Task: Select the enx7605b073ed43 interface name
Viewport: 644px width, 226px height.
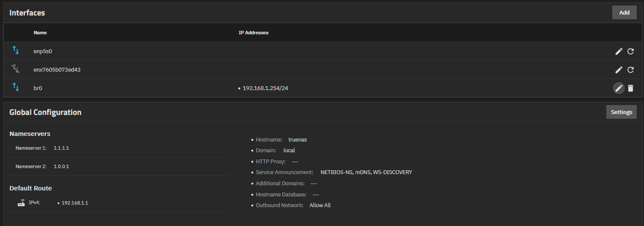Action: click(57, 69)
